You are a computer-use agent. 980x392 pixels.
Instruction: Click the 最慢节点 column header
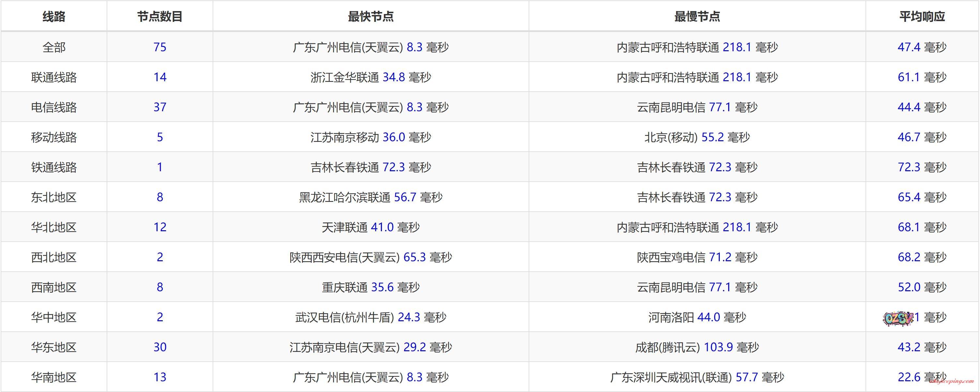click(697, 16)
